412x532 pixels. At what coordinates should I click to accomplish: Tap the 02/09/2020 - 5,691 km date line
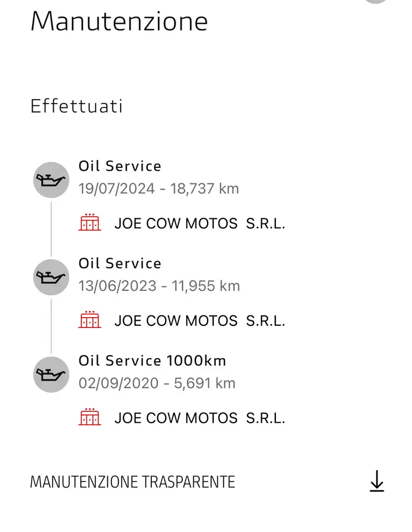[x=157, y=383]
